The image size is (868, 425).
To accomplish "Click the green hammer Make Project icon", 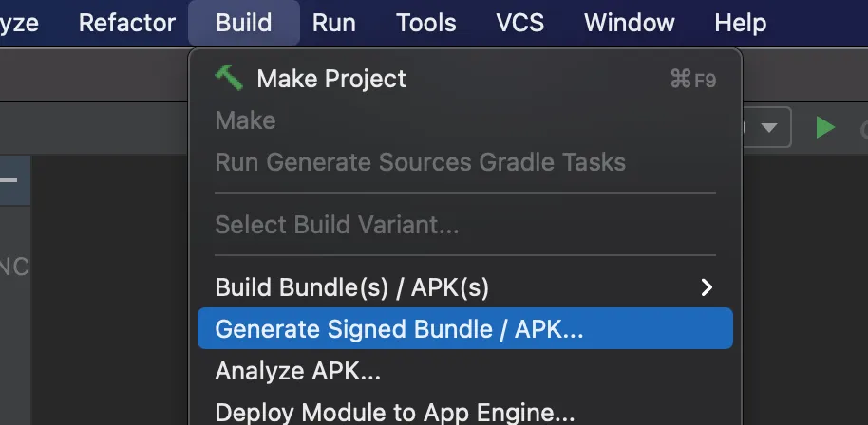I will tap(229, 78).
